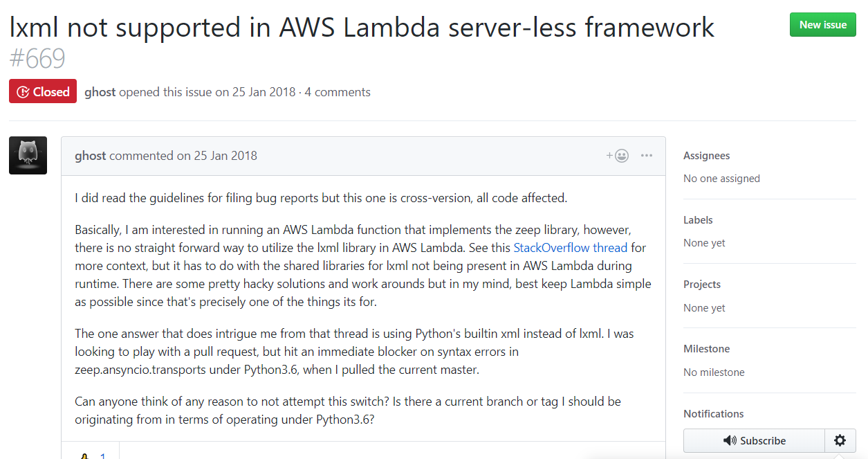This screenshot has height=459, width=868.
Task: Click the Closed status icon badge
Action: [24, 92]
